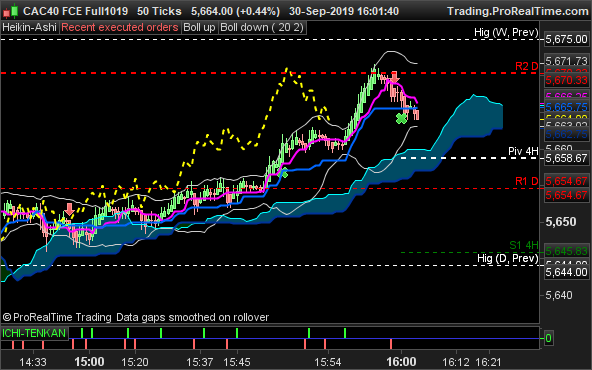Click the Trading.ProRealTime.com link

(x=518, y=11)
